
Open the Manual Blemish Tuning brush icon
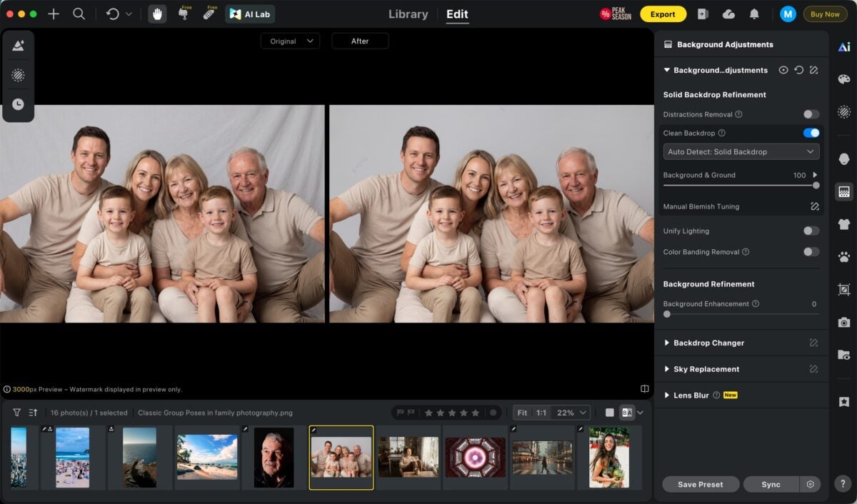tap(814, 206)
